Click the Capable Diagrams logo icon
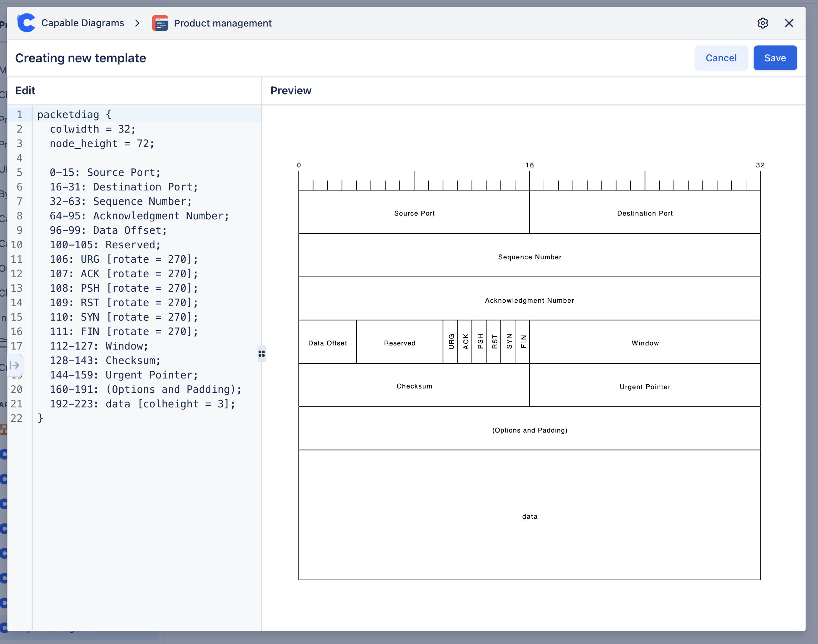The height and width of the screenshot is (644, 818). 26,23
